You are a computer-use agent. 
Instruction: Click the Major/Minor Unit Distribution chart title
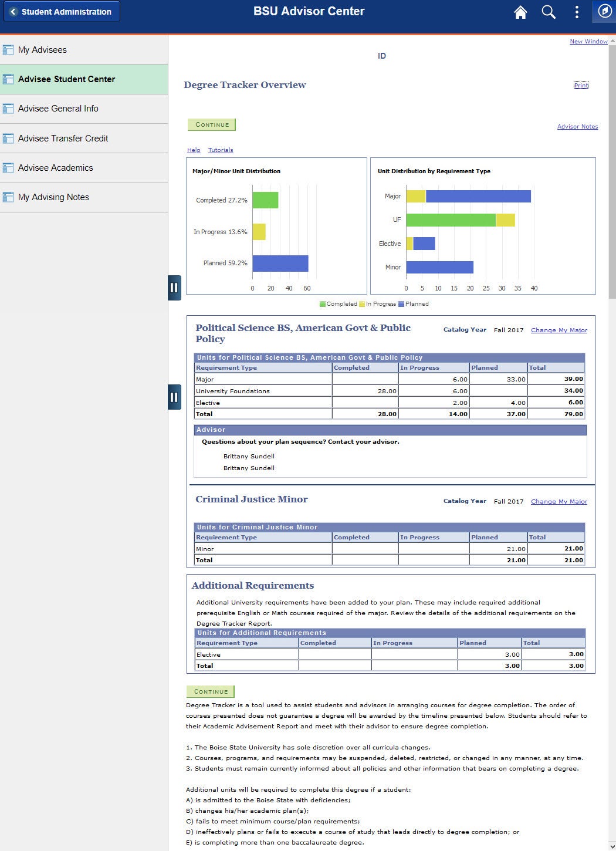[236, 171]
